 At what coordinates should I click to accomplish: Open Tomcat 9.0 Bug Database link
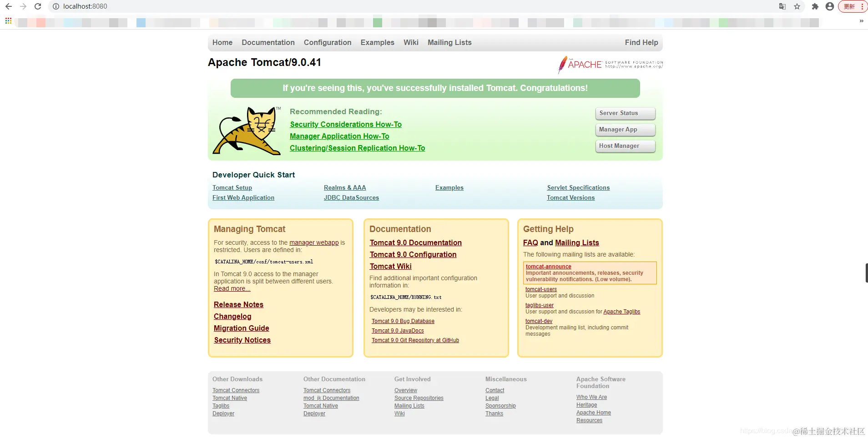click(403, 321)
